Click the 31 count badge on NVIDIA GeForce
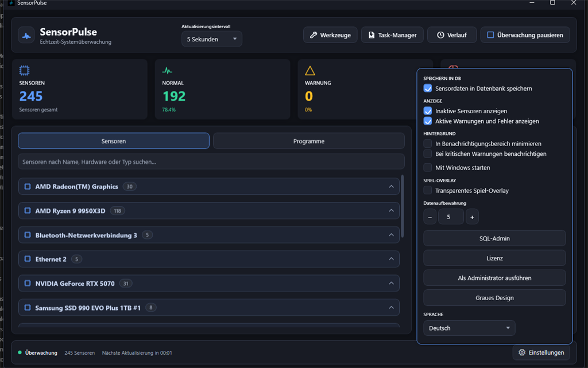Screen dimensions: 588x368 [x=126, y=283]
